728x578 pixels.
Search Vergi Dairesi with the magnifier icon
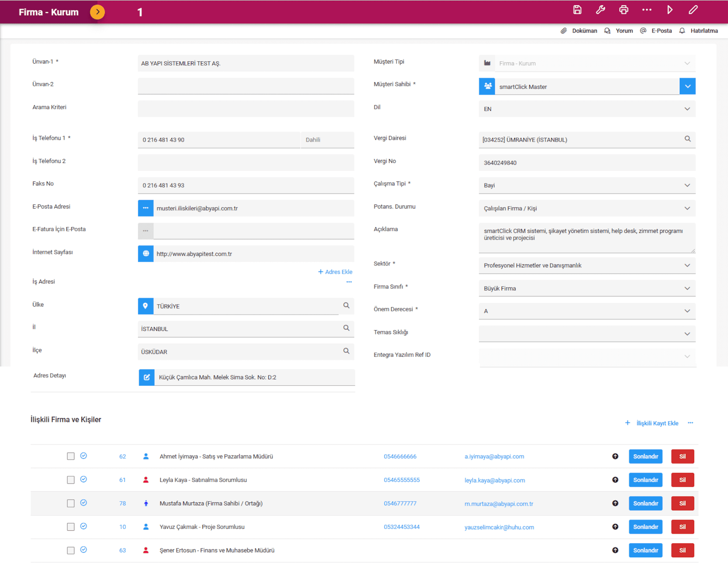tap(687, 139)
